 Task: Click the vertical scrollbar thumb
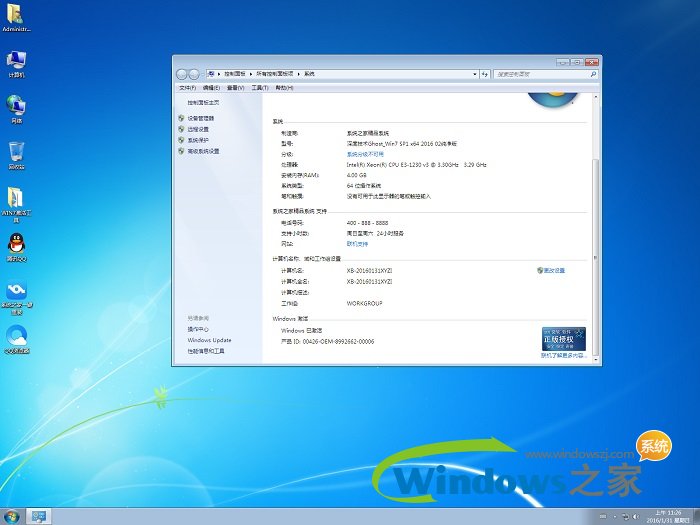coord(596,256)
